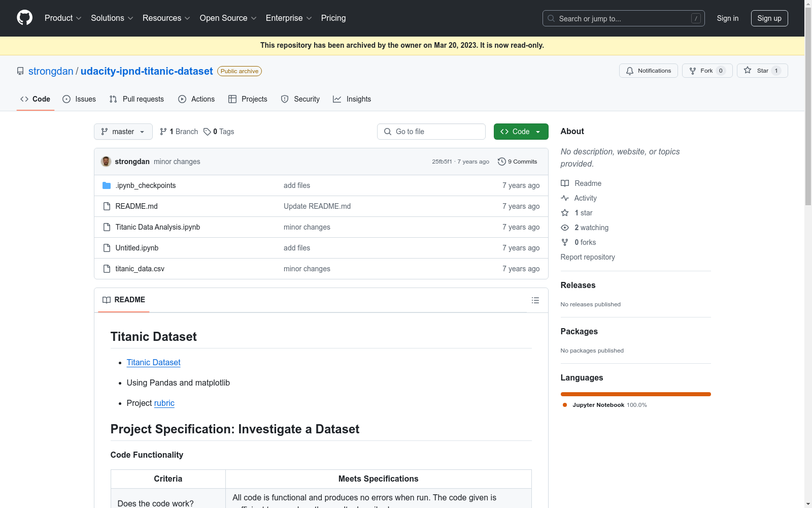The width and height of the screenshot is (812, 508).
Task: View the 2 watching link
Action: click(585, 228)
